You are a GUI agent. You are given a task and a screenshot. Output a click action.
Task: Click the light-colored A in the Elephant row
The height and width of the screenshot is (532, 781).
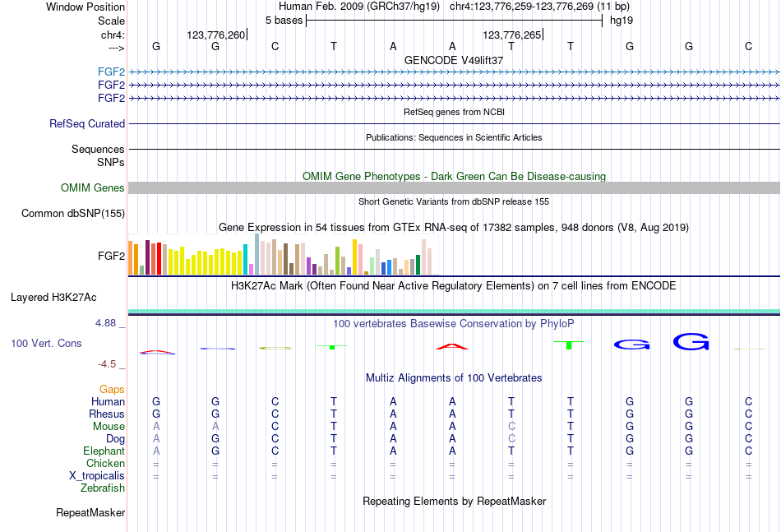[156, 451]
